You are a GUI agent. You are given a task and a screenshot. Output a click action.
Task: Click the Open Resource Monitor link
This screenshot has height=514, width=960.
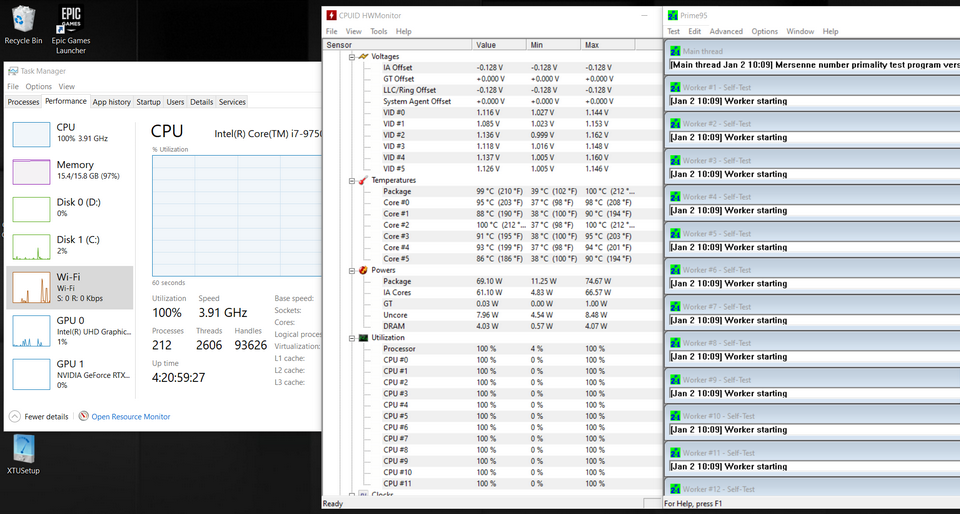point(130,416)
